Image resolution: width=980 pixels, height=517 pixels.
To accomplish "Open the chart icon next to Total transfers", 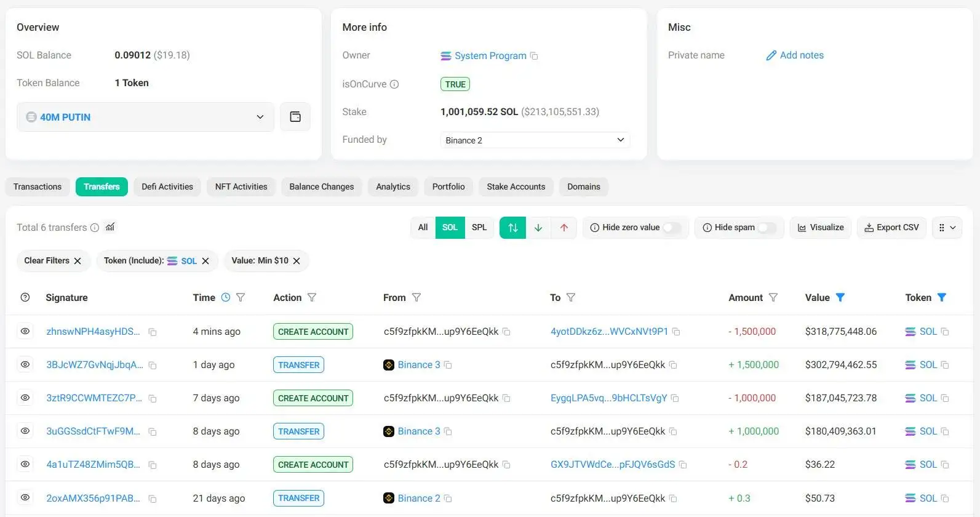I will pos(110,227).
